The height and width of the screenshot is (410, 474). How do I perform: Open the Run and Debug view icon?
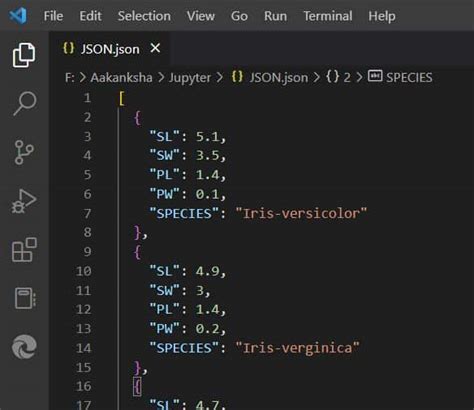click(24, 201)
